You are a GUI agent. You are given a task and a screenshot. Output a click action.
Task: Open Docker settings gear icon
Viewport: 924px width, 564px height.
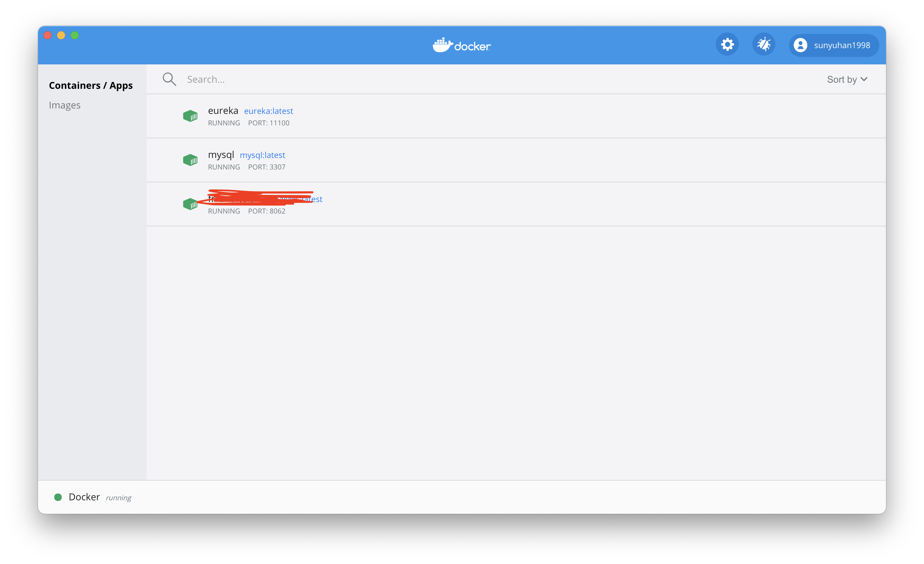click(x=727, y=45)
